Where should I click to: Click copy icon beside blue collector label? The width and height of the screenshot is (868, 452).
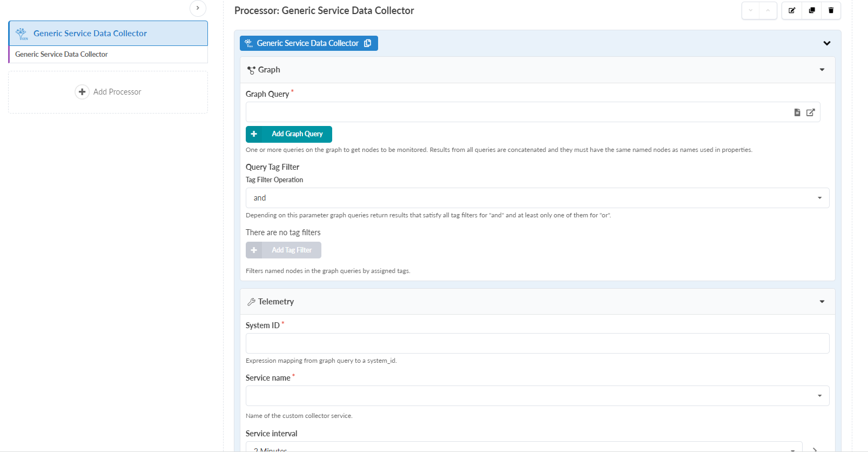coord(368,43)
